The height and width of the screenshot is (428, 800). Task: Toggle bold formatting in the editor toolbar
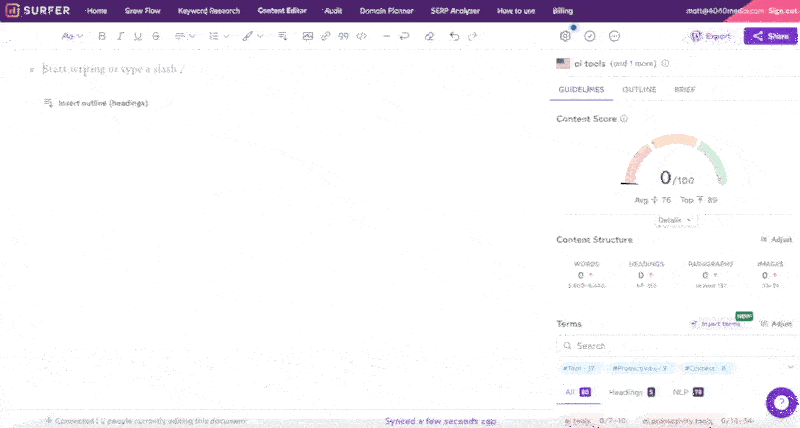point(102,36)
